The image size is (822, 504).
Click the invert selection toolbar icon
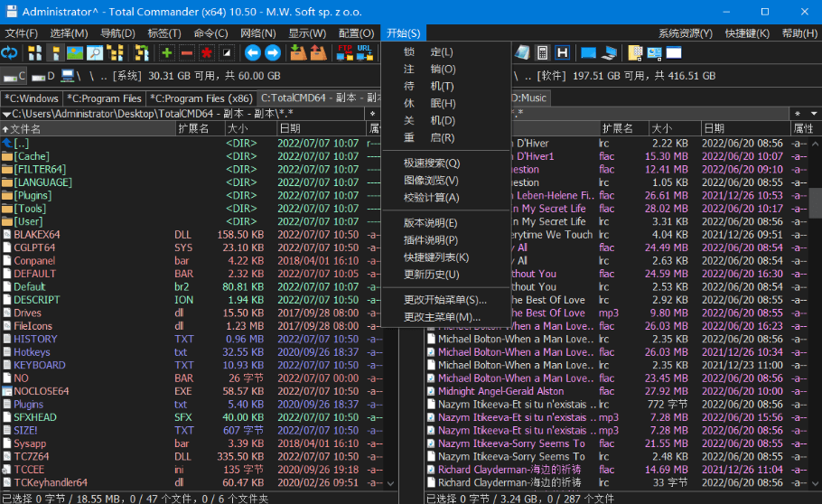click(x=227, y=53)
